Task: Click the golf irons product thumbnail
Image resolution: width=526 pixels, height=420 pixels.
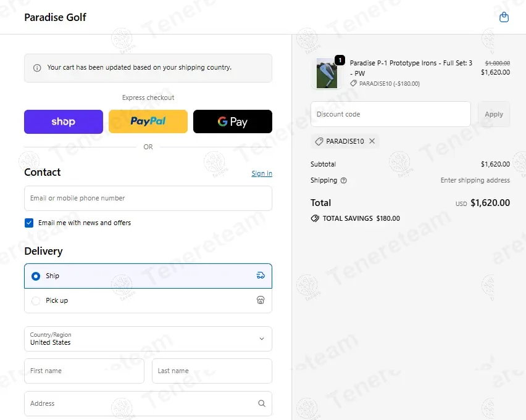Action: click(x=327, y=73)
